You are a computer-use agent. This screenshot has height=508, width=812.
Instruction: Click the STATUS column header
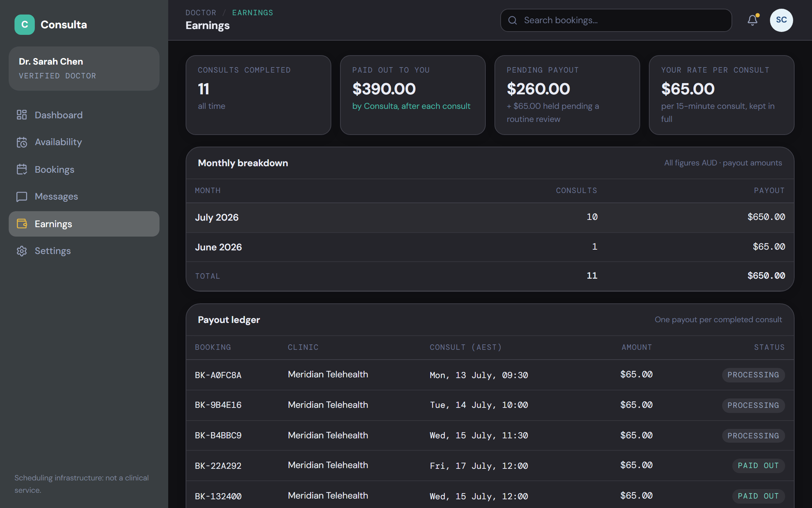[769, 347]
